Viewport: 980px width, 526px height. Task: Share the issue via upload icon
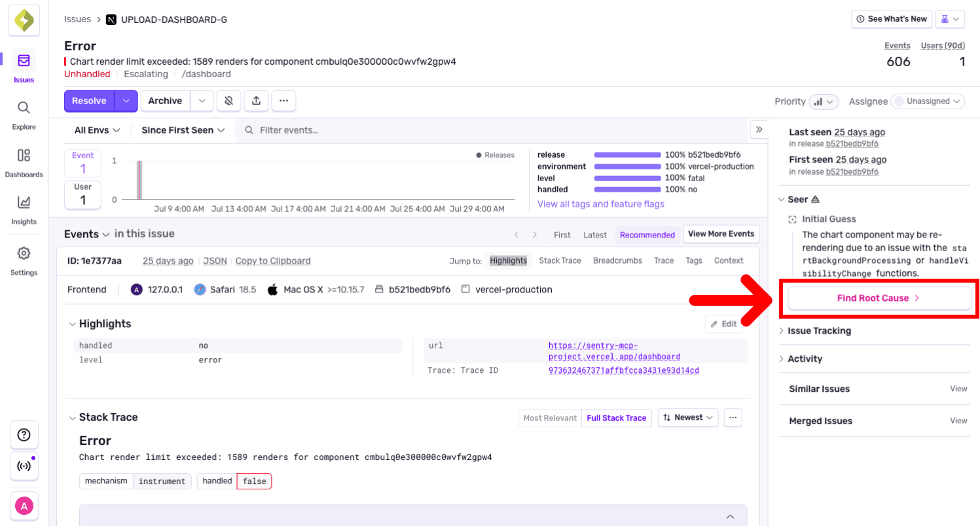tap(256, 101)
